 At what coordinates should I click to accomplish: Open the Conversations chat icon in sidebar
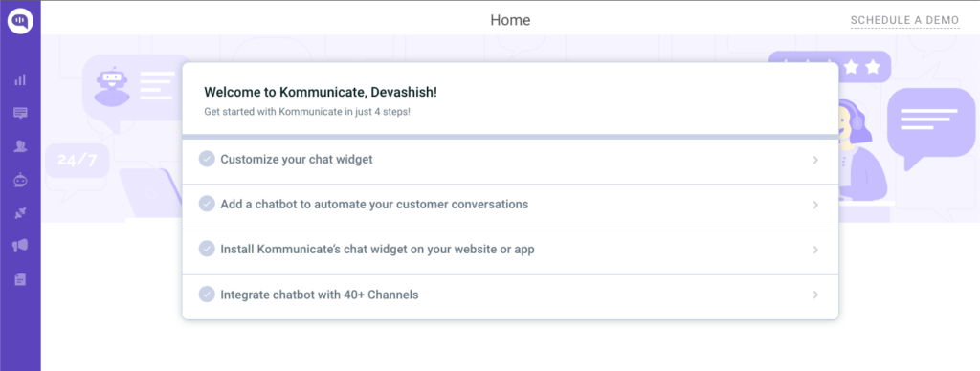pos(20,113)
